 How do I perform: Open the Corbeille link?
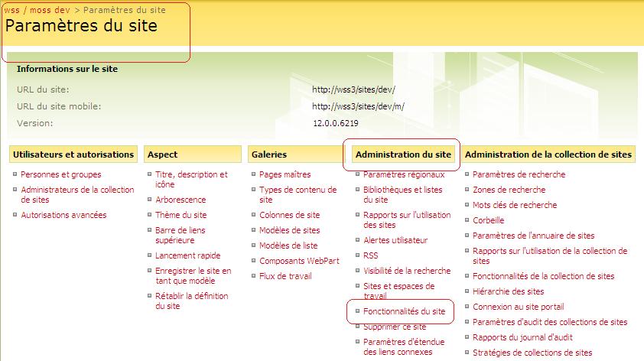488,220
